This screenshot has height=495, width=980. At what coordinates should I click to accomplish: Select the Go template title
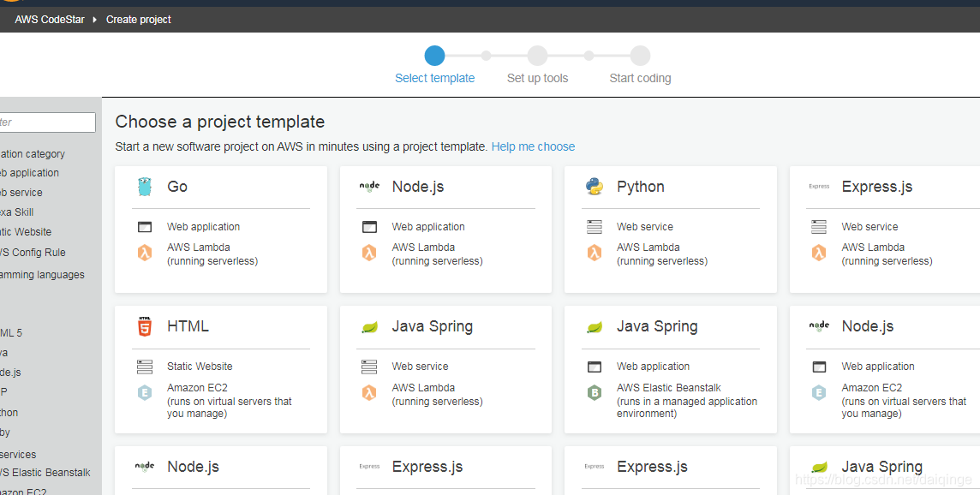177,187
